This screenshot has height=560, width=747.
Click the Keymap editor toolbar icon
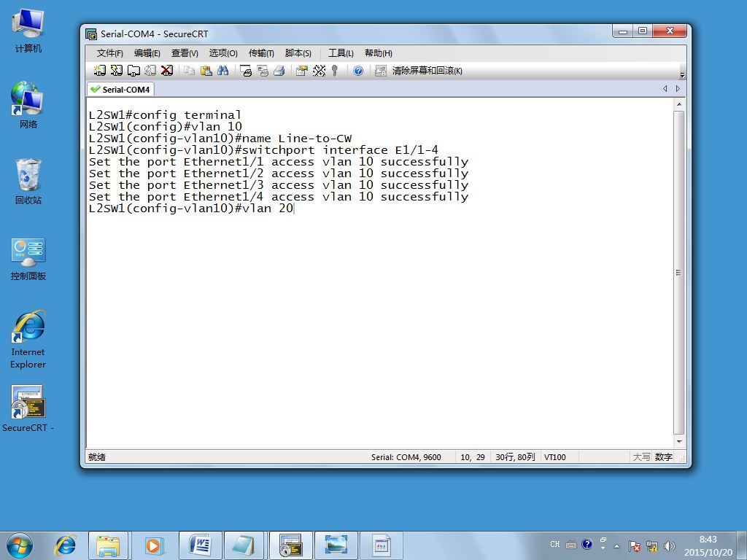[x=319, y=71]
